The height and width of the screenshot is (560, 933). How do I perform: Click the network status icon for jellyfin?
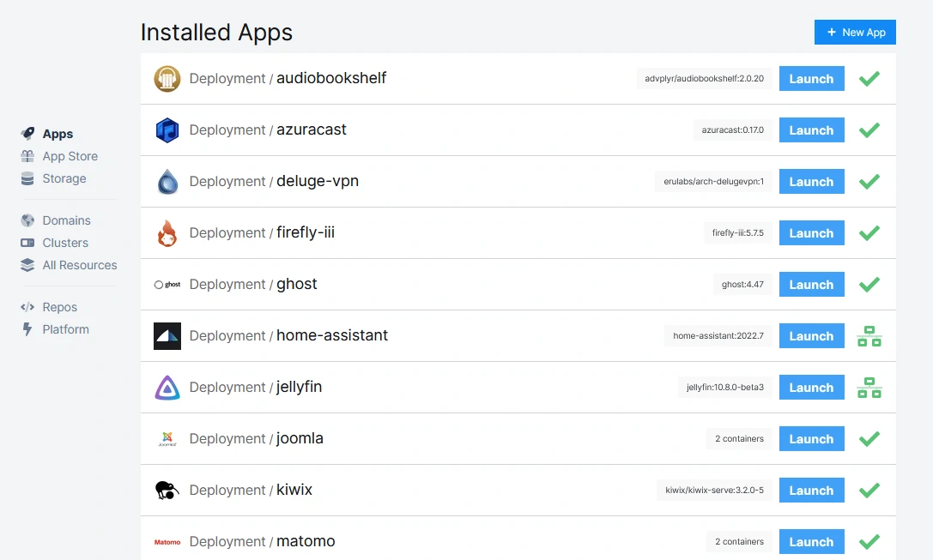tap(869, 388)
